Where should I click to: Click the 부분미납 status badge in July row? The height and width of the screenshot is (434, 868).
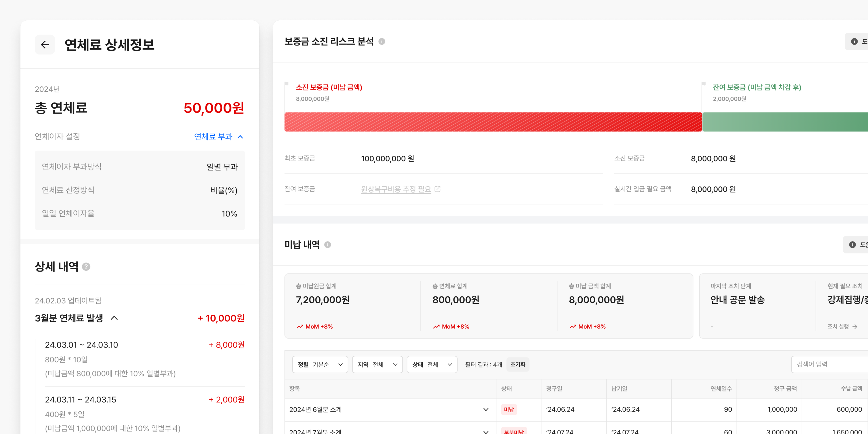click(513, 431)
